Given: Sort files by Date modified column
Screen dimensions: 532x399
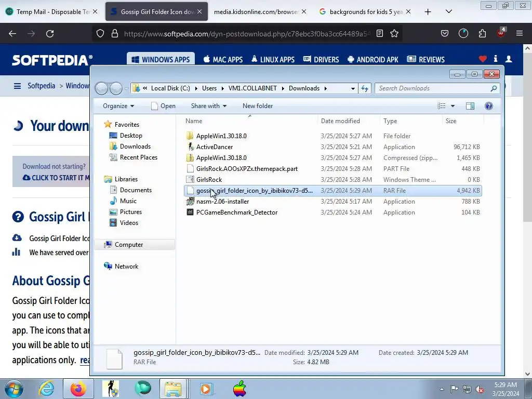Looking at the screenshot, I should coord(340,121).
